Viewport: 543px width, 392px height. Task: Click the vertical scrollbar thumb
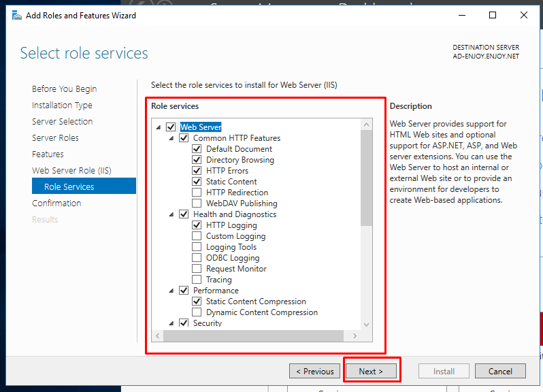point(366,178)
